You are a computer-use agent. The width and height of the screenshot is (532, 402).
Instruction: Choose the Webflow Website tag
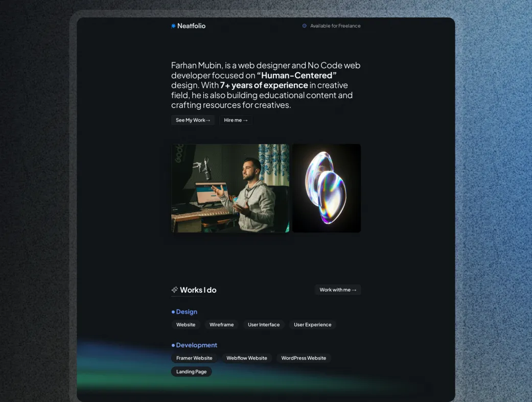click(x=247, y=358)
